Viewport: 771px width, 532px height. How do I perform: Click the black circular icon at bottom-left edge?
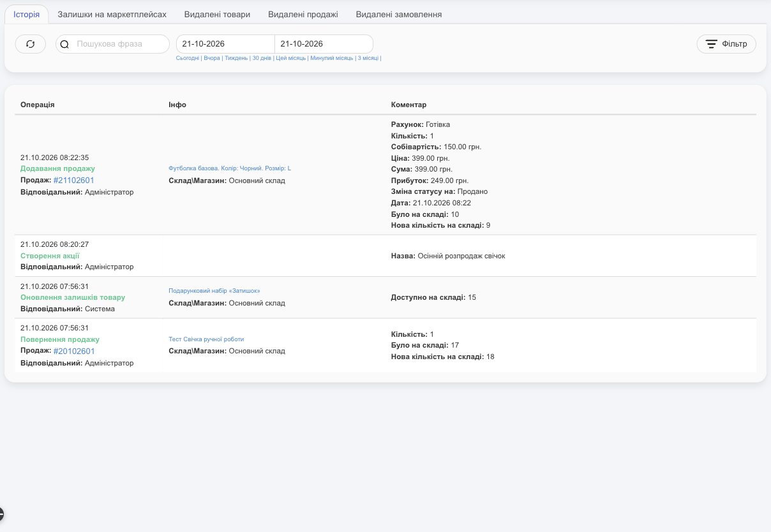(x=1, y=514)
